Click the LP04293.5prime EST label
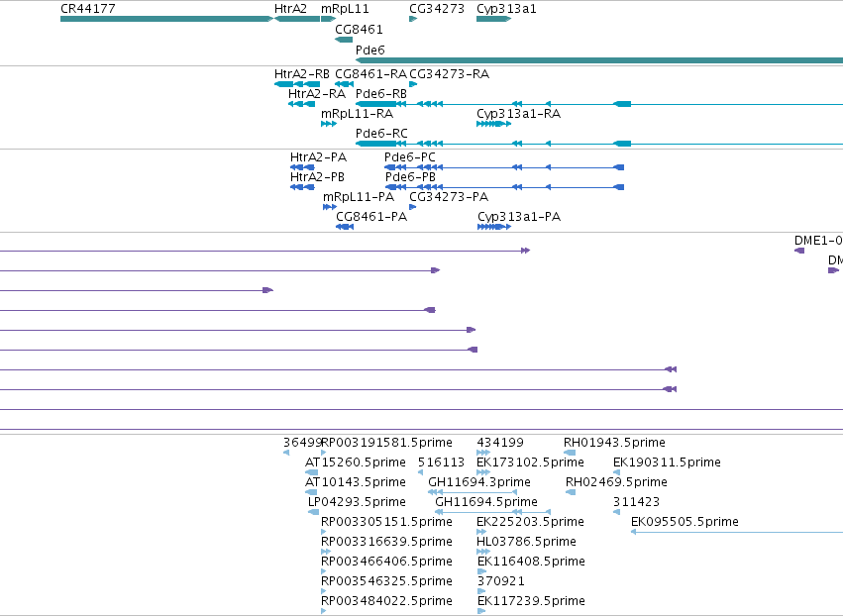843x616 pixels. point(357,502)
